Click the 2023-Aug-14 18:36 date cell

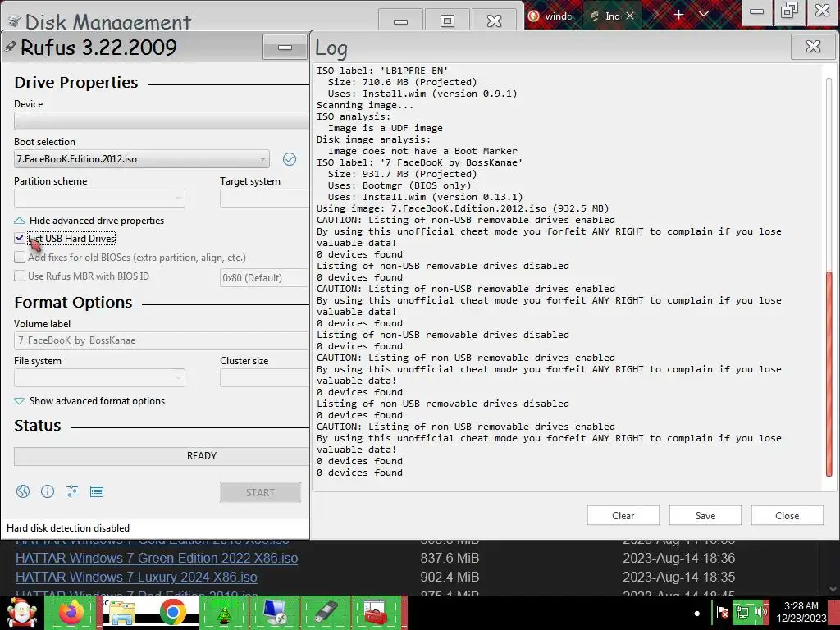678,558
